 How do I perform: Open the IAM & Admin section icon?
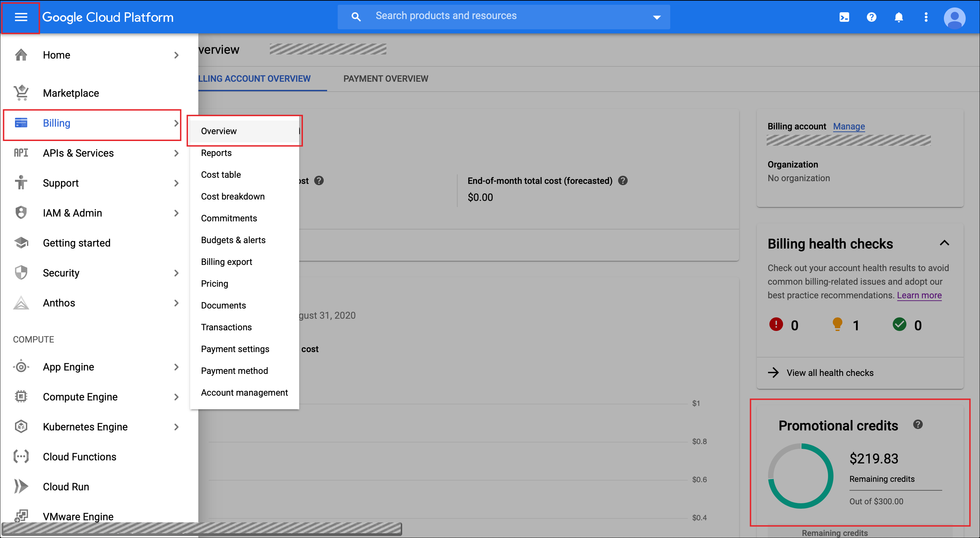click(21, 212)
